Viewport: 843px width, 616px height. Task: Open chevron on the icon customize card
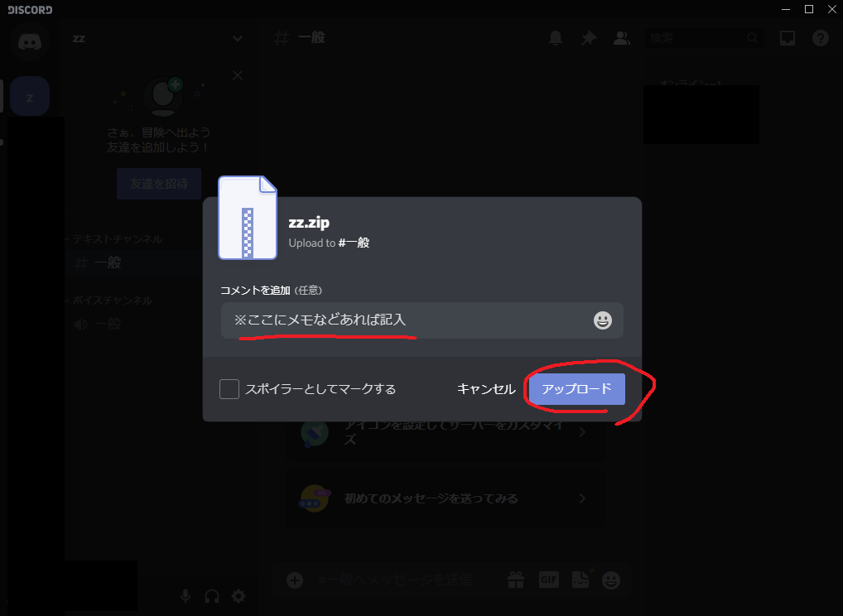click(582, 432)
